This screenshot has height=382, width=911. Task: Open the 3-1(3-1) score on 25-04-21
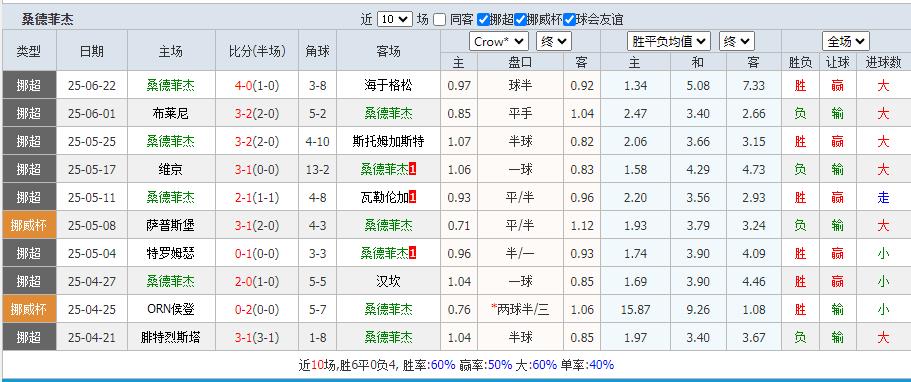click(x=257, y=337)
